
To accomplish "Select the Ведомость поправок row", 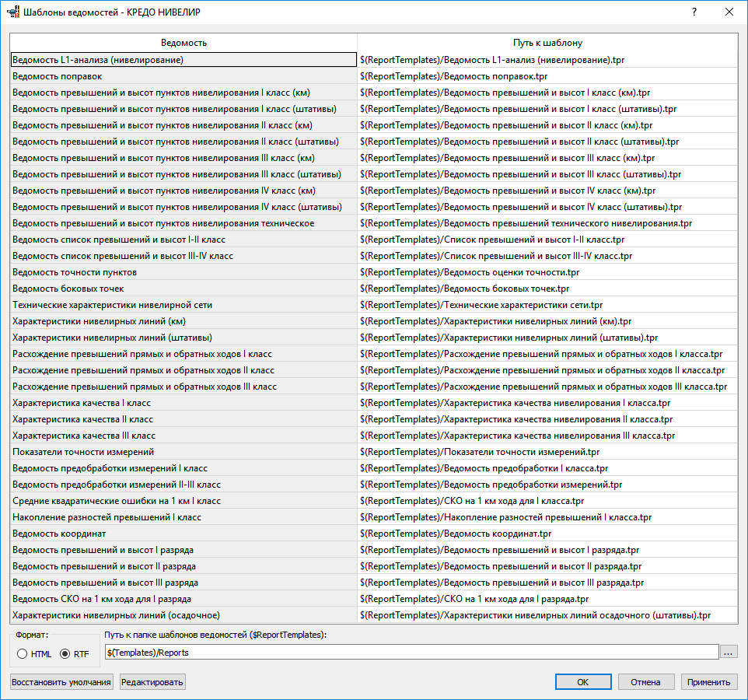I will (x=184, y=76).
